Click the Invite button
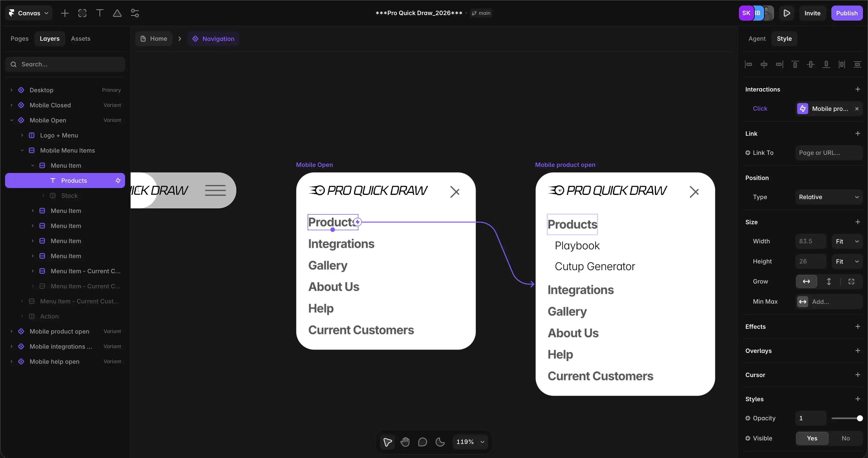868x458 pixels. pos(812,13)
